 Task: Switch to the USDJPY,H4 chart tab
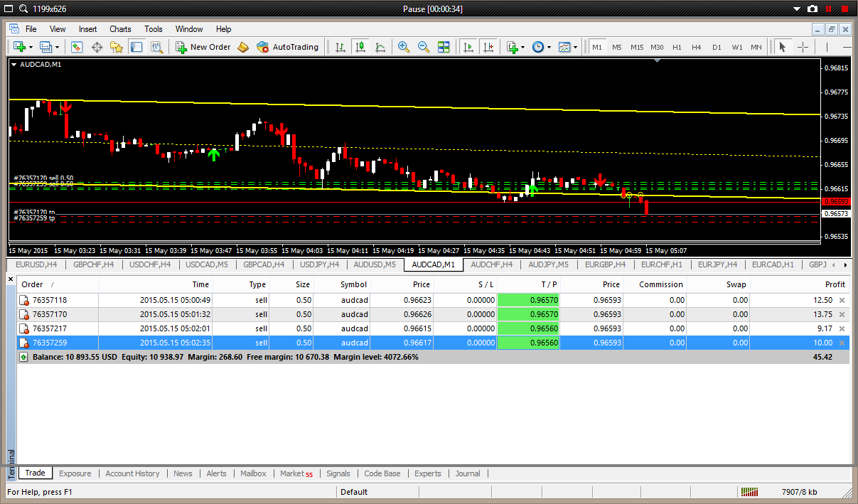(320, 264)
